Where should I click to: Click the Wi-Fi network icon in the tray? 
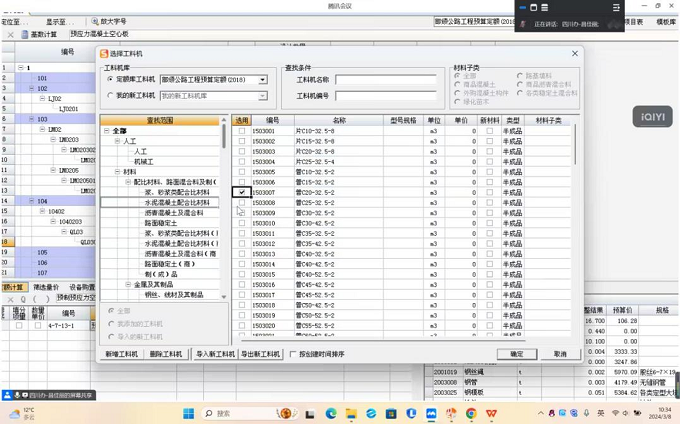coord(615,413)
